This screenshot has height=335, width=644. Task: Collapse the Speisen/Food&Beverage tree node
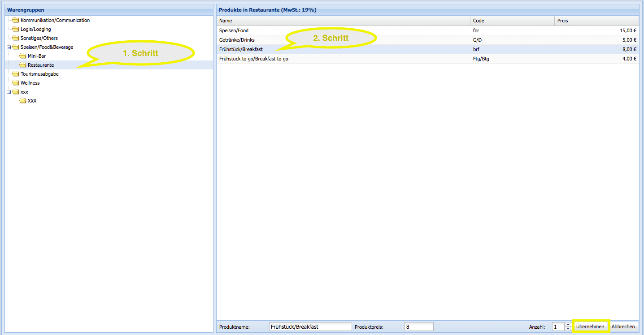pyautogui.click(x=9, y=47)
